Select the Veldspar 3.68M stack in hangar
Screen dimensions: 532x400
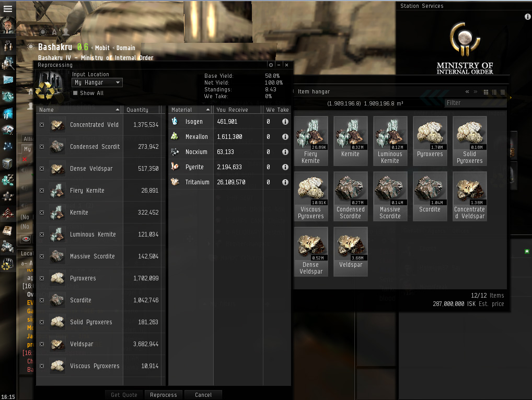pyautogui.click(x=351, y=252)
